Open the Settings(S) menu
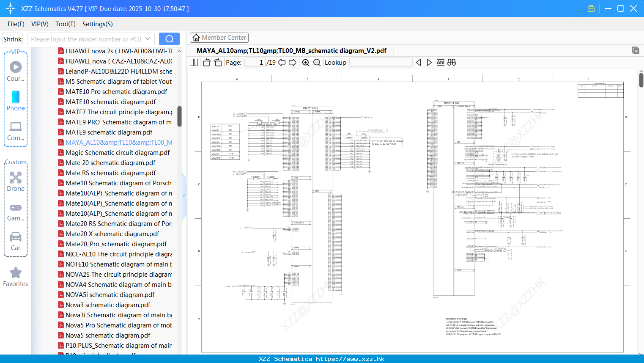The image size is (644, 363). pyautogui.click(x=98, y=24)
